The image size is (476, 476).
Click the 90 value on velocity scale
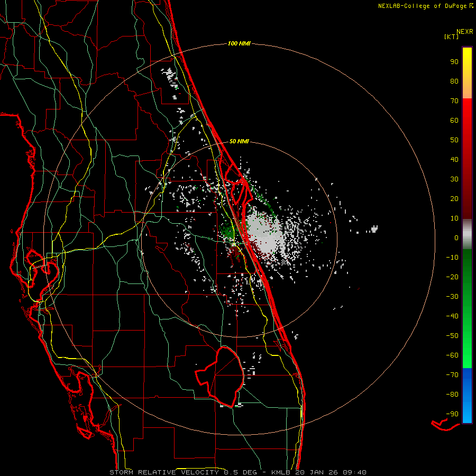tap(454, 62)
